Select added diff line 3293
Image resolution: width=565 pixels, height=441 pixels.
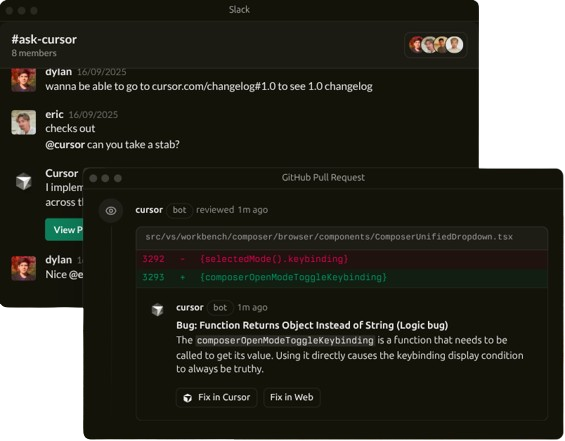pyautogui.click(x=342, y=277)
